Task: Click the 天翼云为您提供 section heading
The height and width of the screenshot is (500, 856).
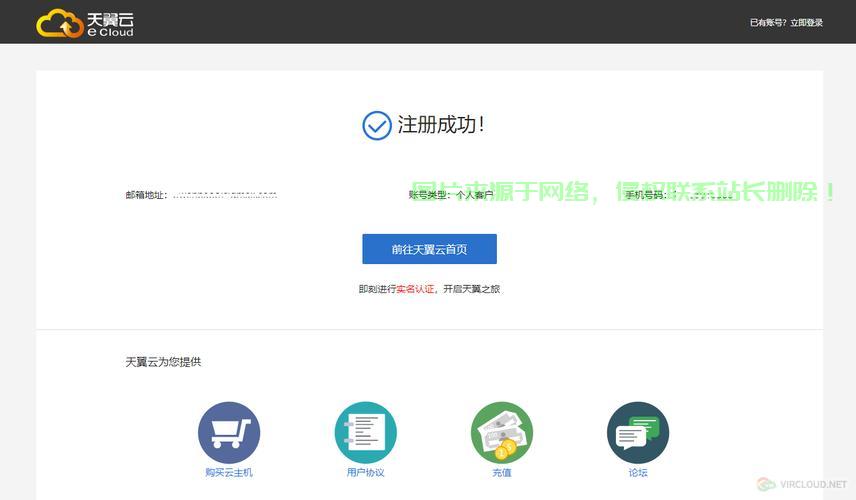Action: click(163, 362)
